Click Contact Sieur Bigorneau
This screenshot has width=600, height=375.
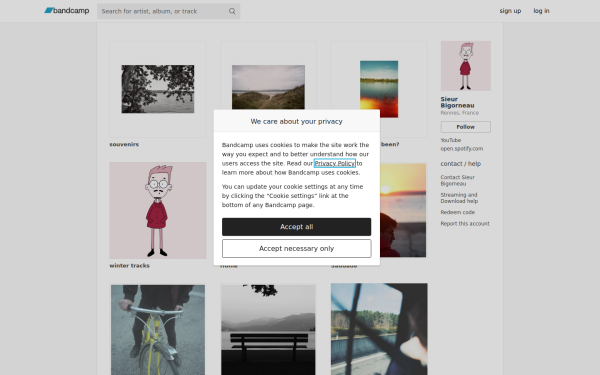457,180
